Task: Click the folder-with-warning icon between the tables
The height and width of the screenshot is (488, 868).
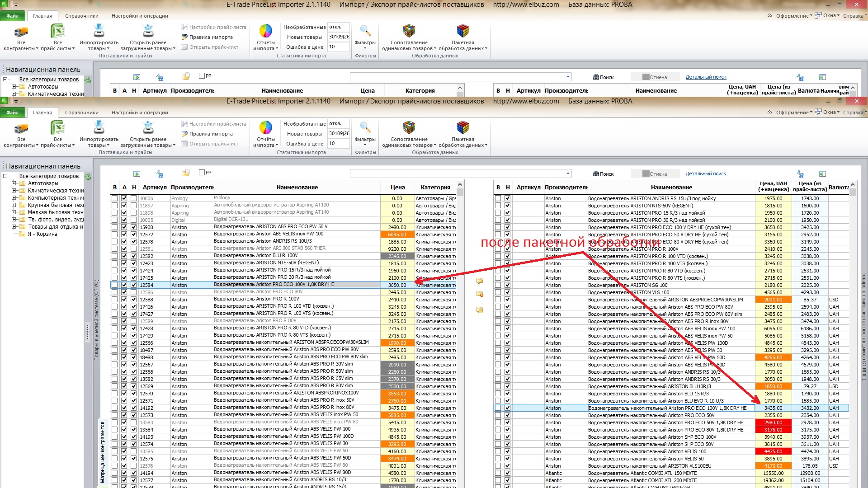Action: click(480, 310)
